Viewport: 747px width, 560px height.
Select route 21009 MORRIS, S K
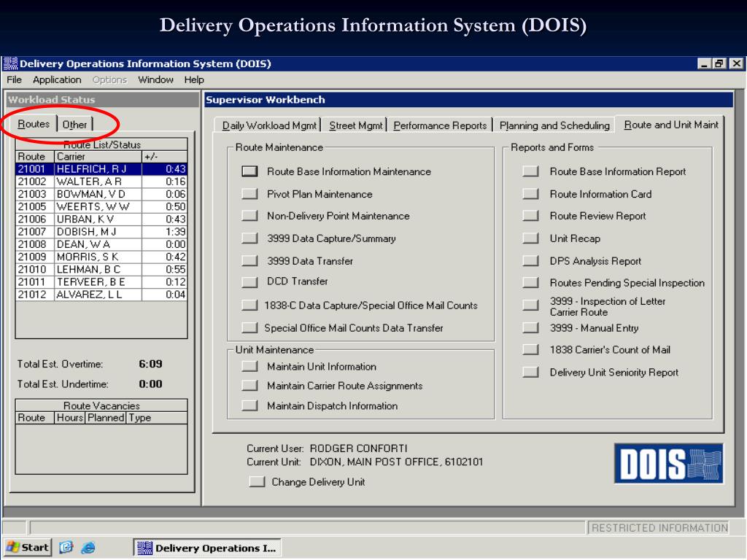point(101,257)
